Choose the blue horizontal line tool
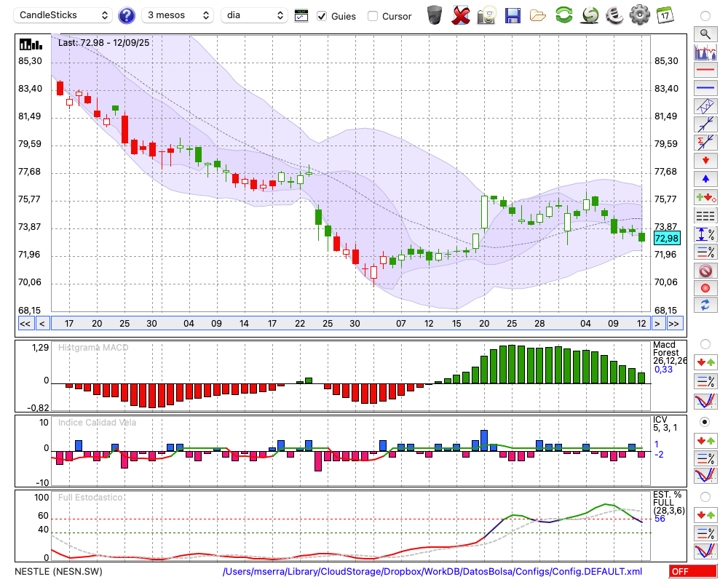Screen dimensions: 728x582 click(x=705, y=88)
